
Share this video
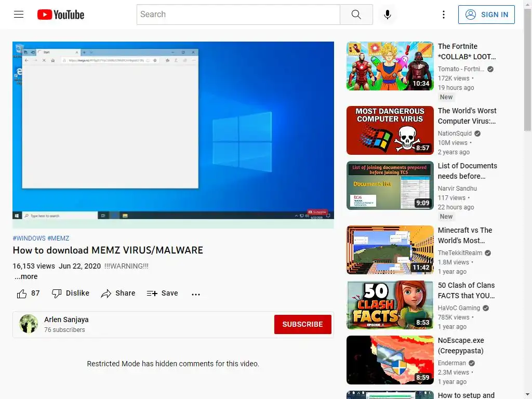118,293
